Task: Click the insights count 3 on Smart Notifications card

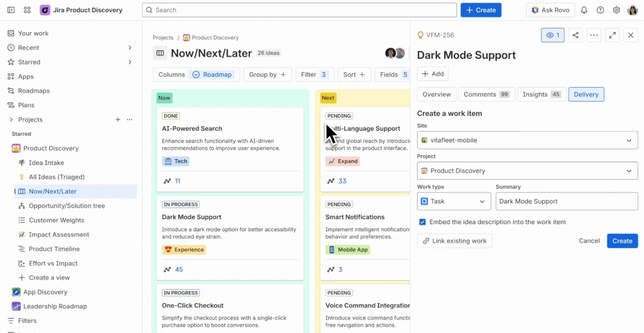Action: point(340,270)
